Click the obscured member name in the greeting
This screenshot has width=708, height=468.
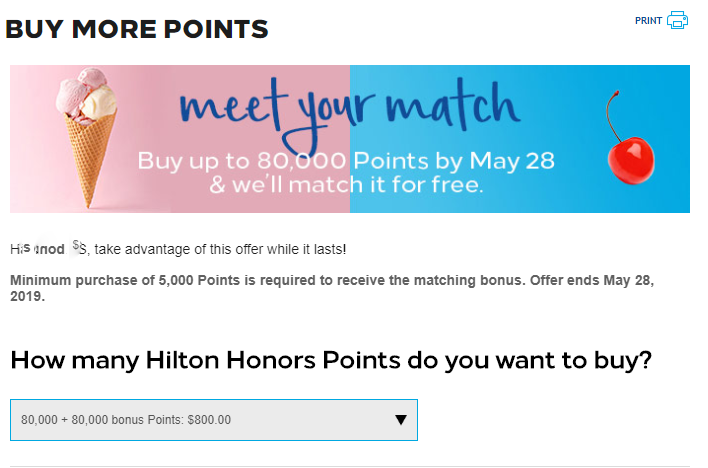pyautogui.click(x=48, y=248)
